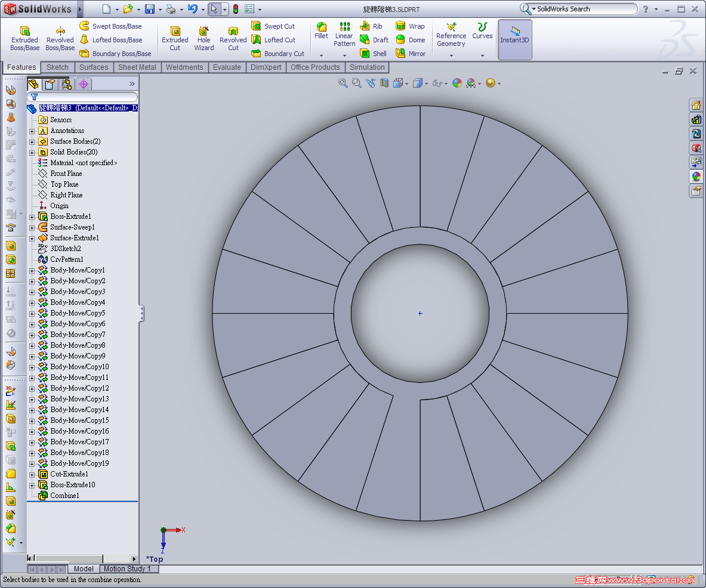Viewport: 706px width, 588px height.
Task: Click the SolidWorks Search field
Action: [582, 9]
